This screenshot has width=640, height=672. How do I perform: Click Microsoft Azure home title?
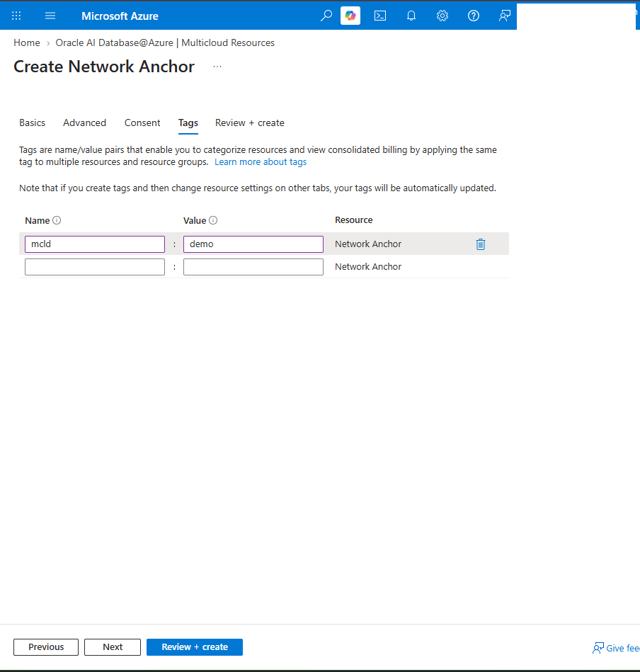point(120,16)
